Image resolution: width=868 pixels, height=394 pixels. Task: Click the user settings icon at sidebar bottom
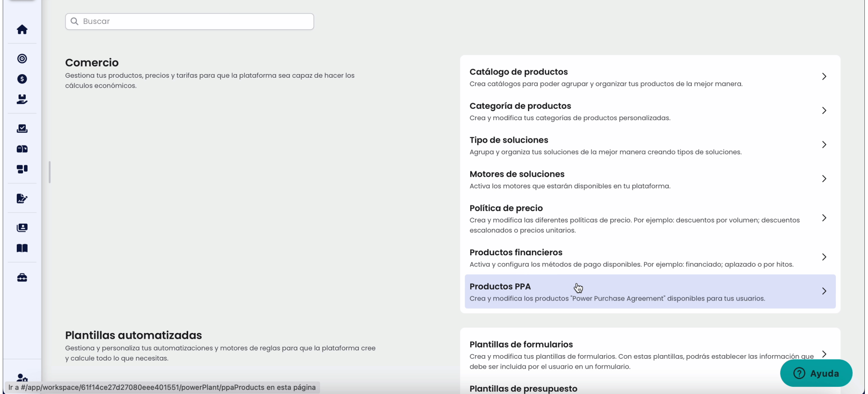(22, 378)
